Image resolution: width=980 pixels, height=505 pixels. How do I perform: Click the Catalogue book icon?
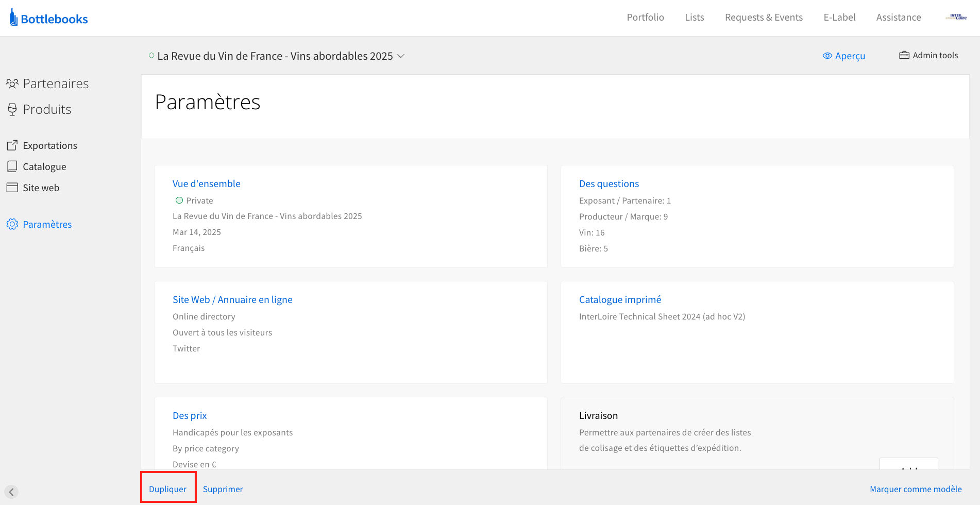(12, 166)
